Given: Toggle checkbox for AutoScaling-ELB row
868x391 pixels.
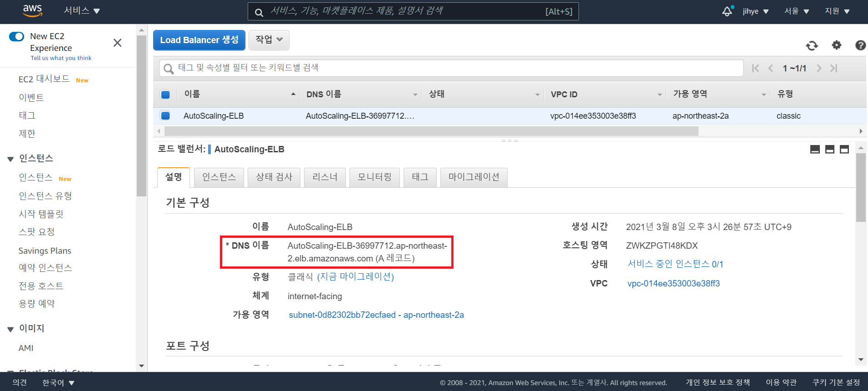Looking at the screenshot, I should [165, 115].
